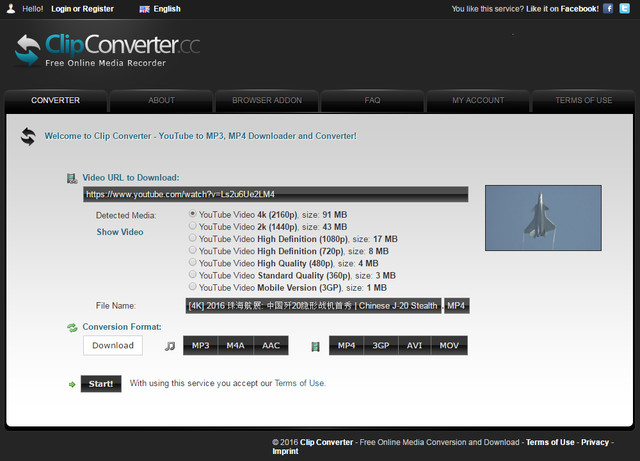The height and width of the screenshot is (461, 640).
Task: Open the CONVERTER tab
Action: click(56, 101)
